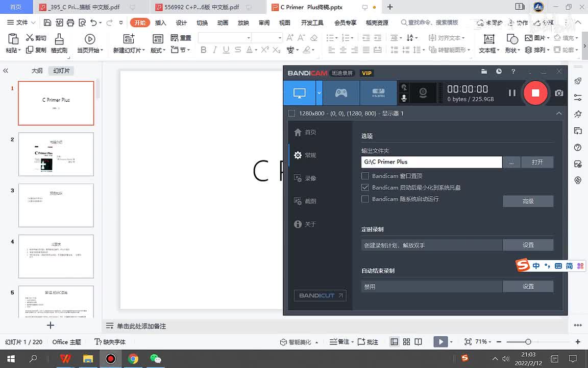The height and width of the screenshot is (368, 588).
Task: Click 打开 to open output folder
Action: [x=537, y=162]
